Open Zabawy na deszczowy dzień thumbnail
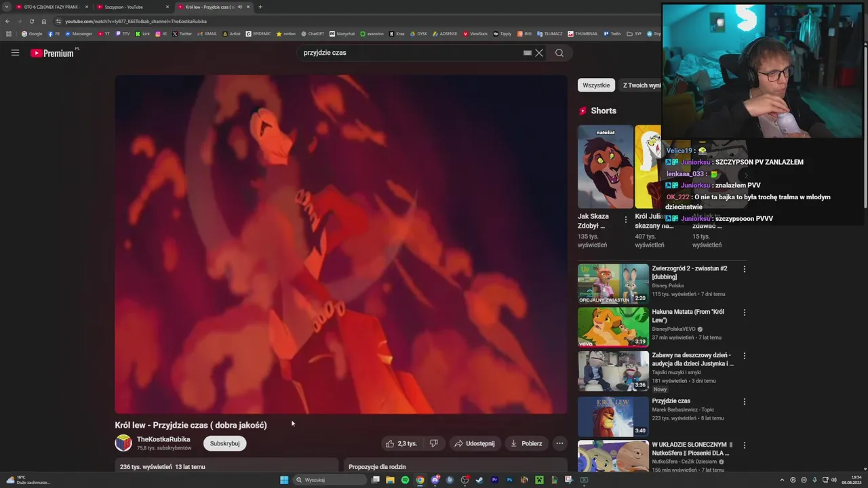Image resolution: width=868 pixels, height=488 pixels. [x=613, y=371]
